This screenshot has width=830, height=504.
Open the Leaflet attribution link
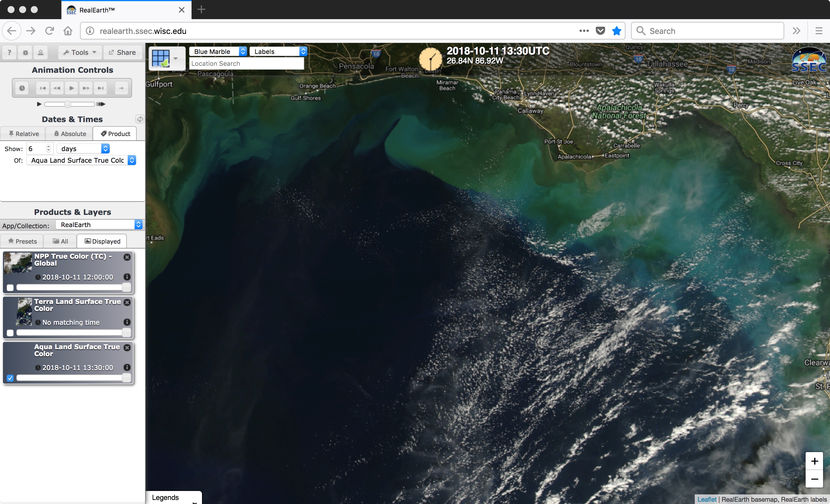click(x=707, y=499)
